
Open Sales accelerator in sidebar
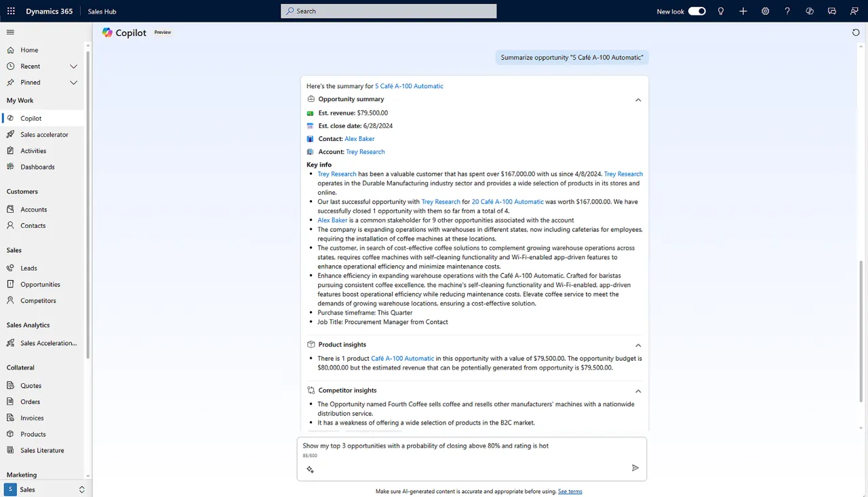(x=43, y=134)
